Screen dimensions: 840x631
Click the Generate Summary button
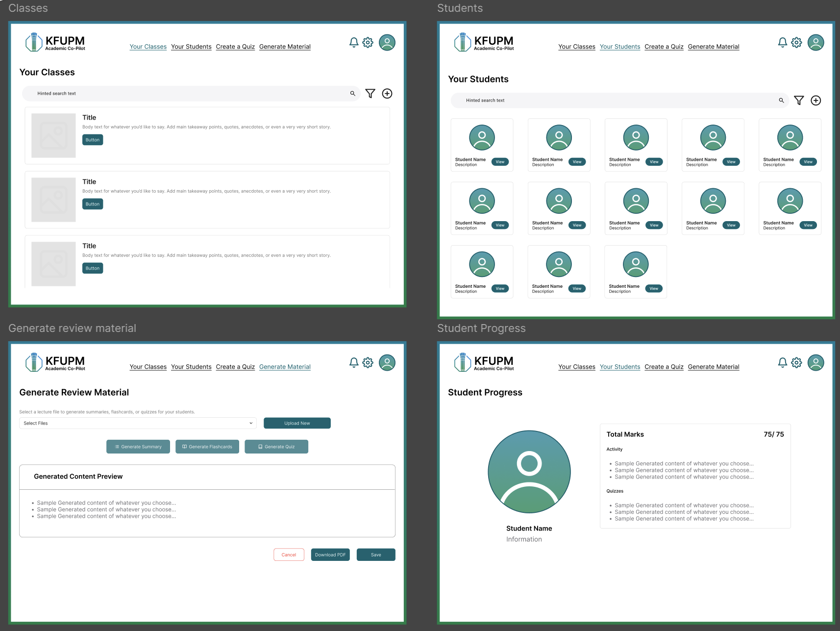tap(138, 447)
